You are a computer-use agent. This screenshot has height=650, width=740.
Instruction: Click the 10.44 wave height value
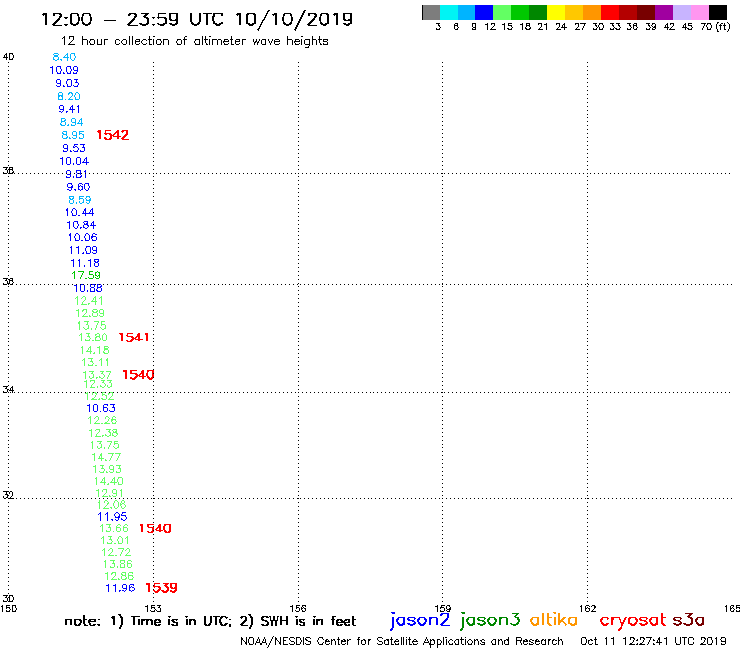pyautogui.click(x=79, y=212)
